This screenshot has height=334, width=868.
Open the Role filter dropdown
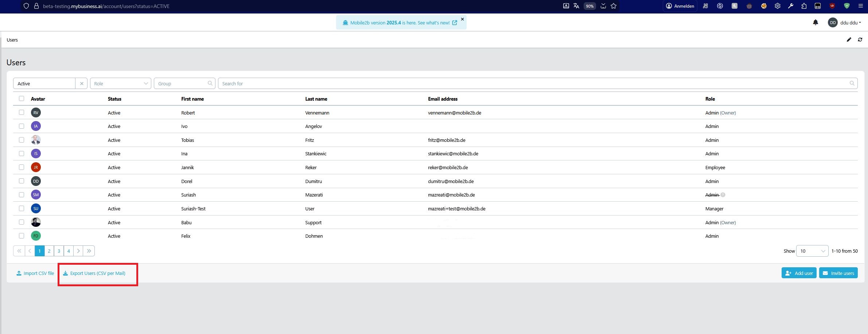point(120,83)
